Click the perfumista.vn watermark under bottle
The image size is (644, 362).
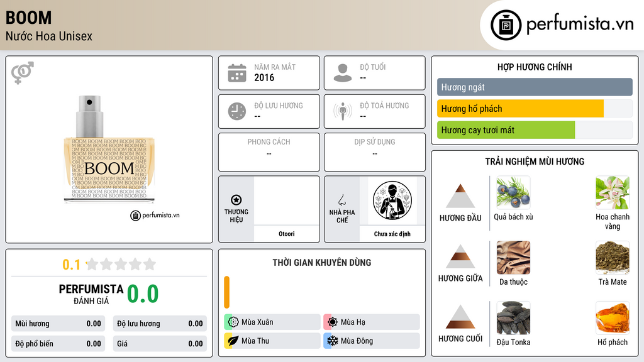[x=155, y=215]
